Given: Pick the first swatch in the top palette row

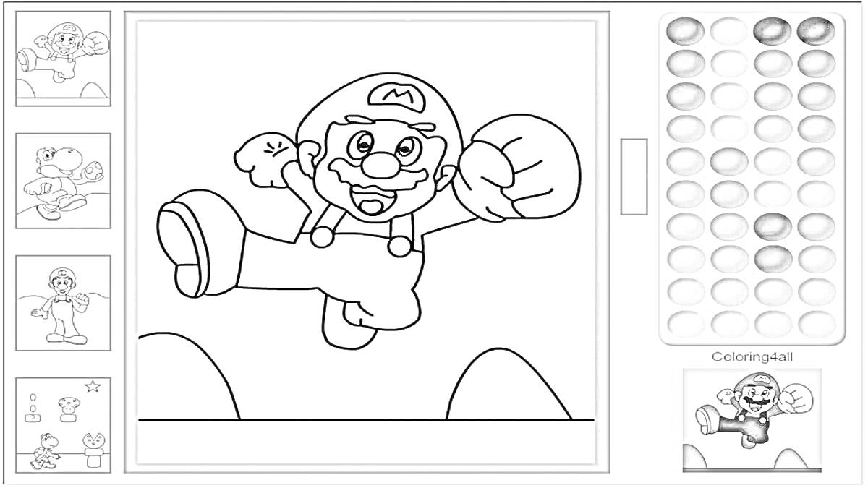Looking at the screenshot, I should [684, 31].
